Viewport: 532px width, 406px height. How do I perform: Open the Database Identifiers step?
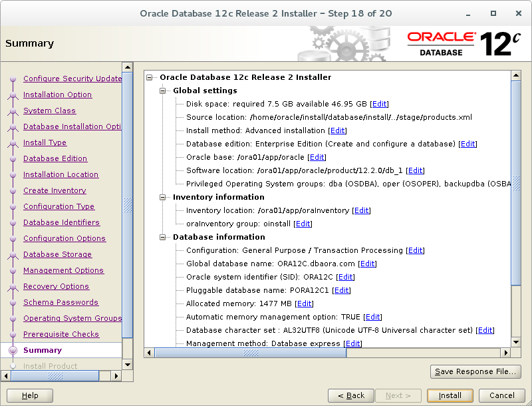point(61,222)
